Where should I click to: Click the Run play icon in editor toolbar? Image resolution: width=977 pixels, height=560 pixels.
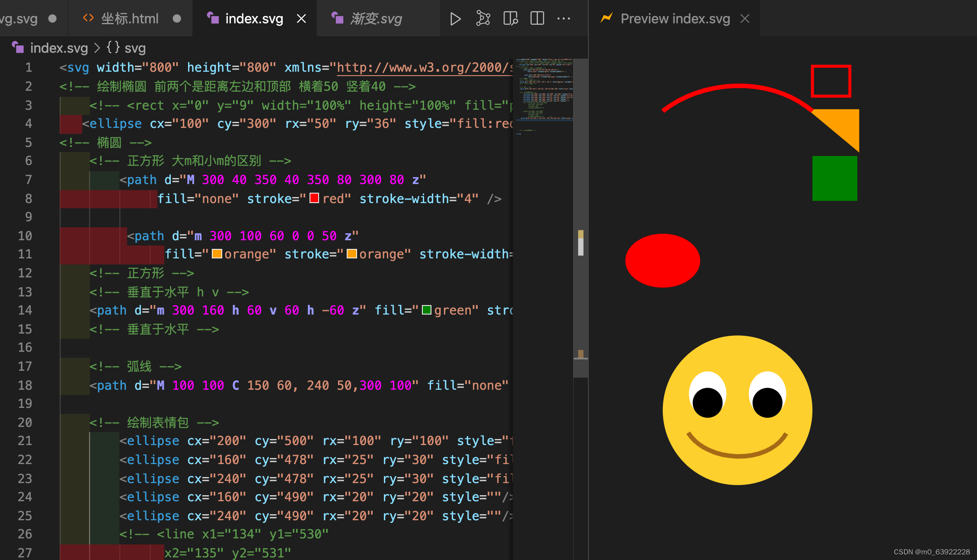[455, 19]
